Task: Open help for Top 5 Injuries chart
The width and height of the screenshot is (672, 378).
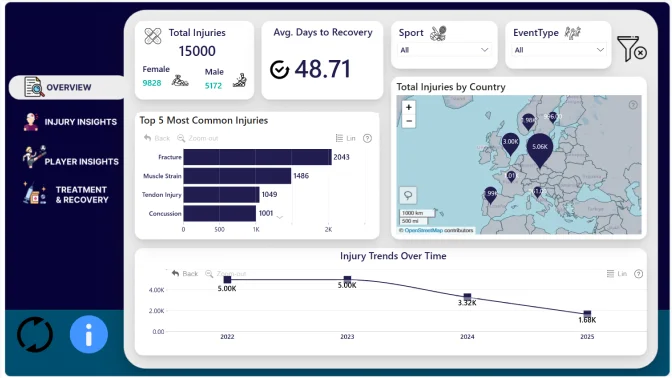Action: coord(367,138)
